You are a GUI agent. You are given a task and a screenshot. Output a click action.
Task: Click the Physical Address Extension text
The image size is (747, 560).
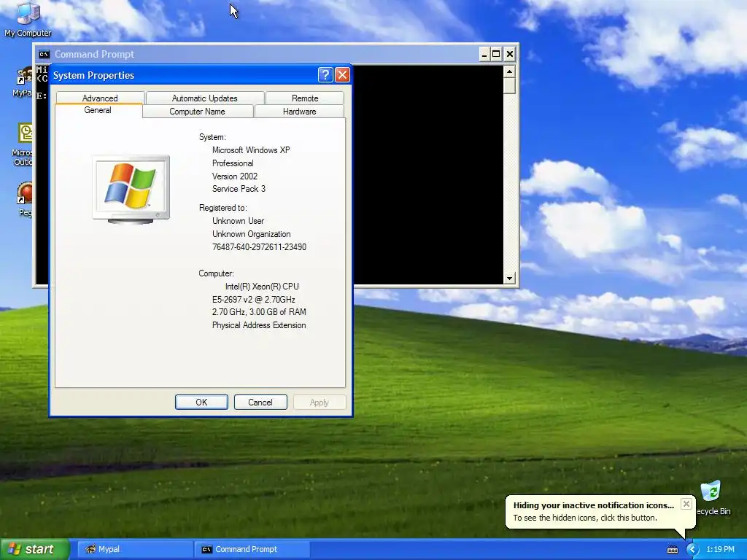point(259,325)
